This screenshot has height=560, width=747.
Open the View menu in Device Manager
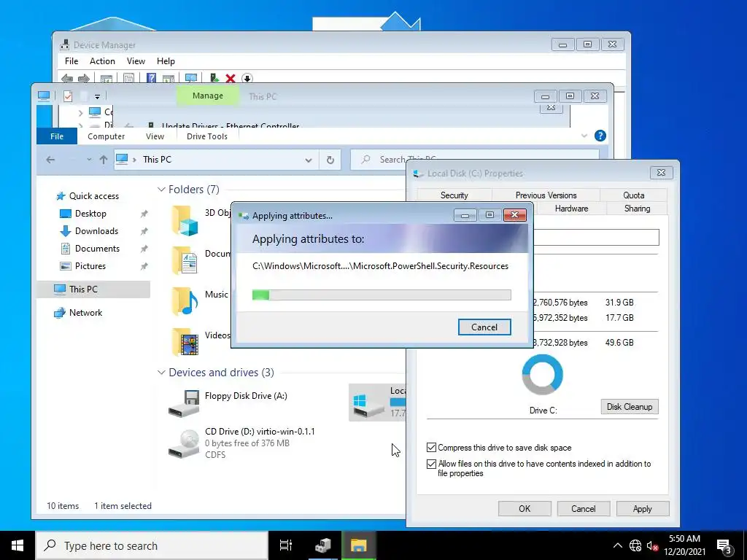[x=136, y=61]
